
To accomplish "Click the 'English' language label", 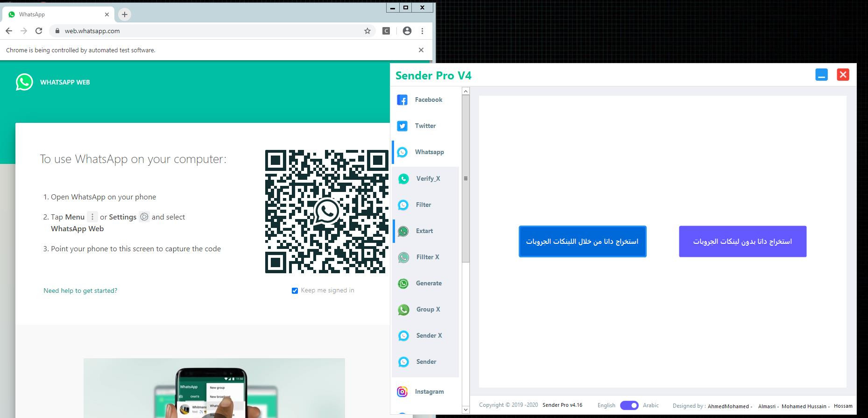I will click(606, 405).
